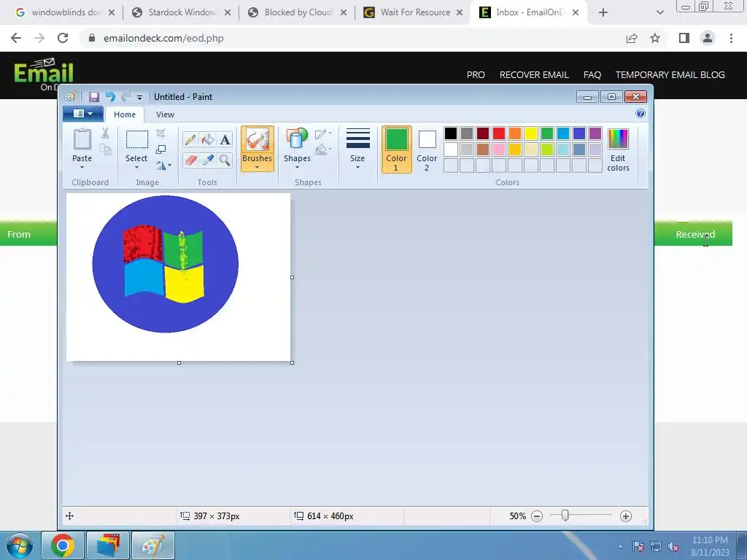Click the Edit colors rainbow icon
The height and width of the screenshot is (560, 747).
click(x=618, y=139)
